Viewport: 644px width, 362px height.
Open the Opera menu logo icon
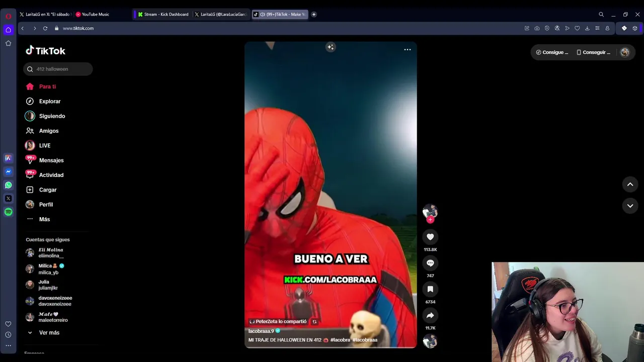click(x=8, y=16)
